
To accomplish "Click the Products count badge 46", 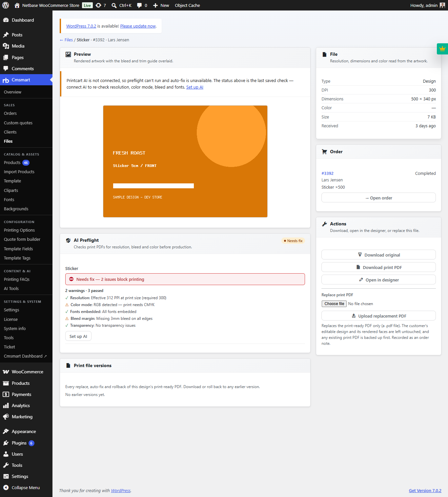I will point(26,163).
